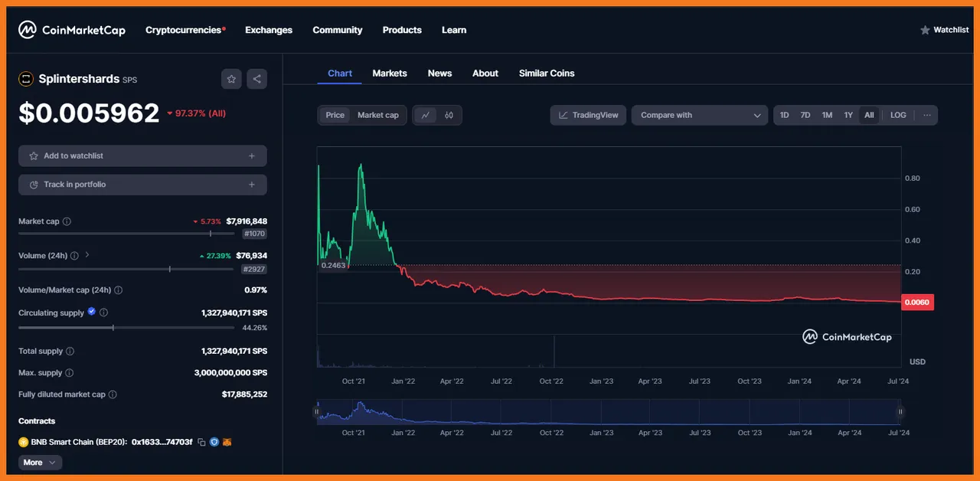Set chart range to 1D
The height and width of the screenshot is (481, 980).
[785, 115]
